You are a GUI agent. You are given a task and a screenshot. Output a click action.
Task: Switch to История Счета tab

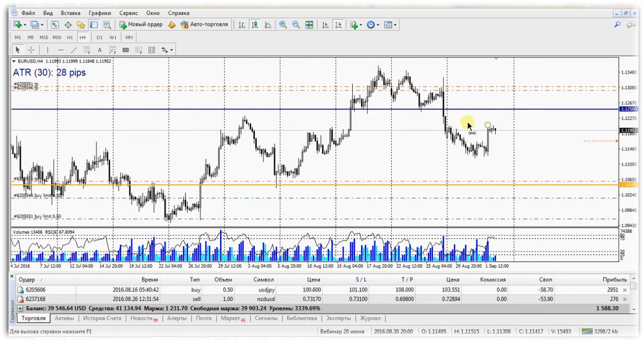[102, 318]
